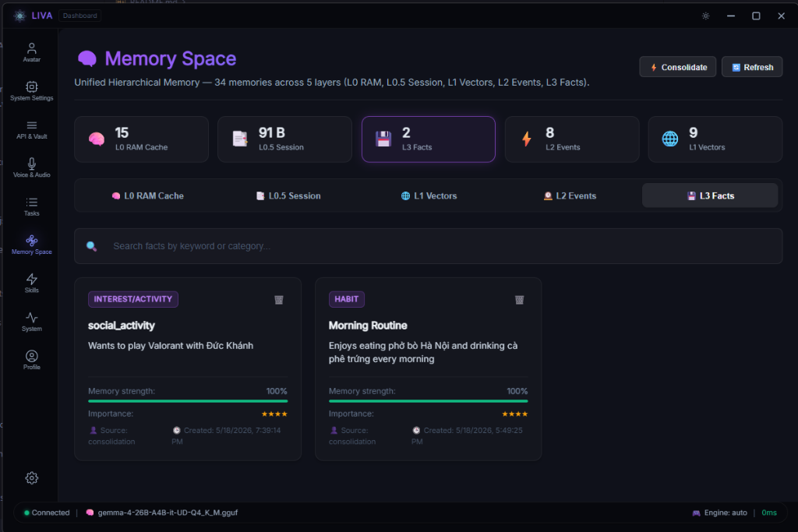This screenshot has width=798, height=532.
Task: Open System activity icon in sidebar
Action: pyautogui.click(x=31, y=317)
